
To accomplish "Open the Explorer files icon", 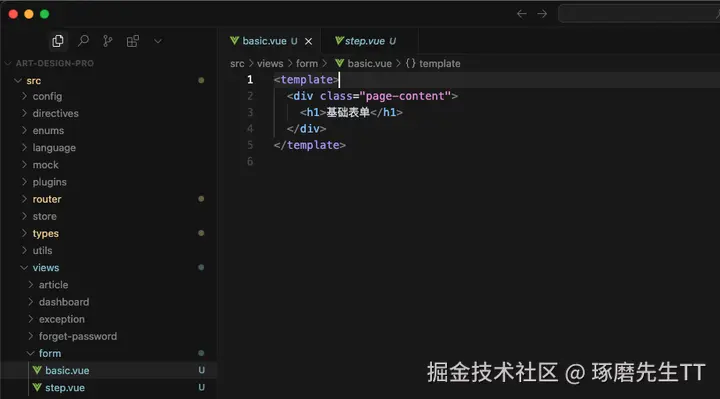I will (x=58, y=41).
